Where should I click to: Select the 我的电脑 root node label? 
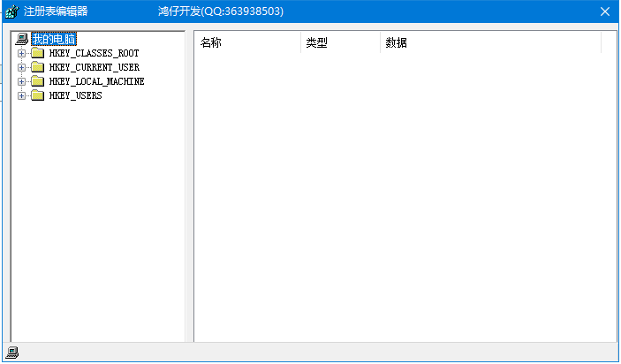(54, 40)
